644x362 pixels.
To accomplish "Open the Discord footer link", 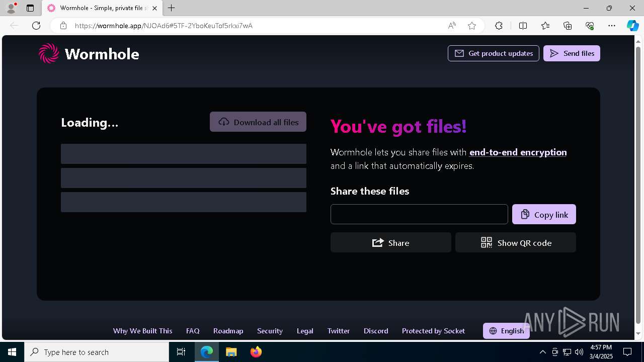I will 376,331.
